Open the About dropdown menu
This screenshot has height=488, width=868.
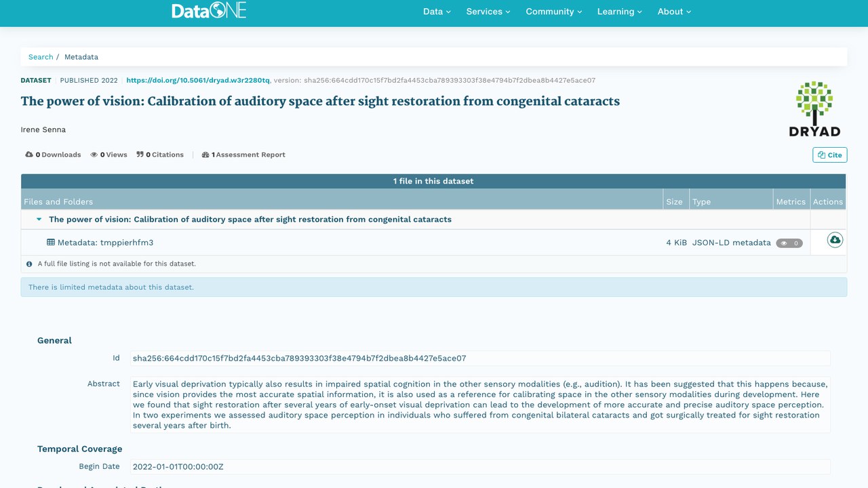[x=674, y=12]
